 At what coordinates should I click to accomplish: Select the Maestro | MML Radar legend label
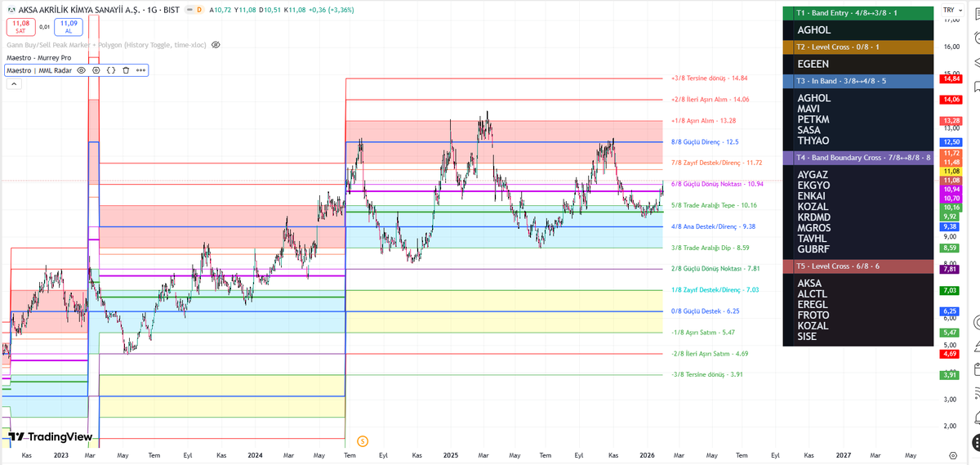(x=39, y=70)
